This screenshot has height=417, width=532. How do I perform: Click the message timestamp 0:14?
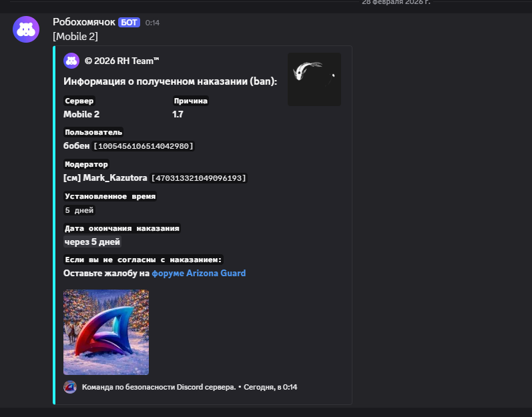pos(152,23)
